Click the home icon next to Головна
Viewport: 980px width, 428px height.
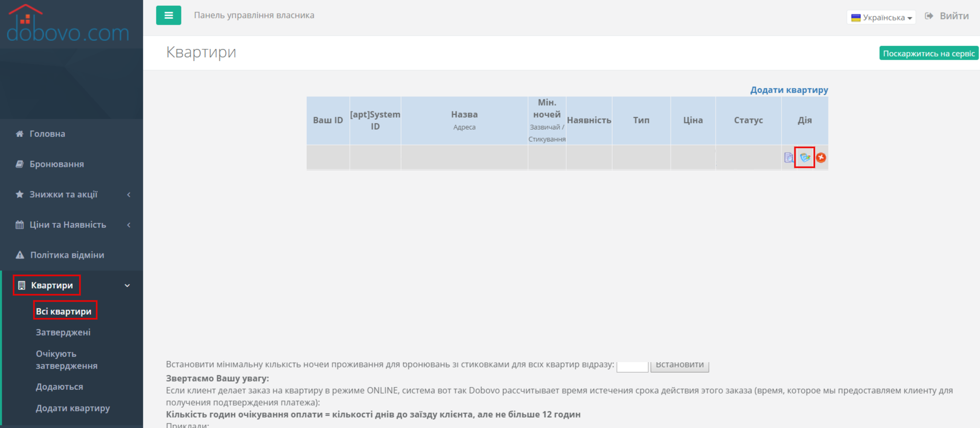(20, 134)
